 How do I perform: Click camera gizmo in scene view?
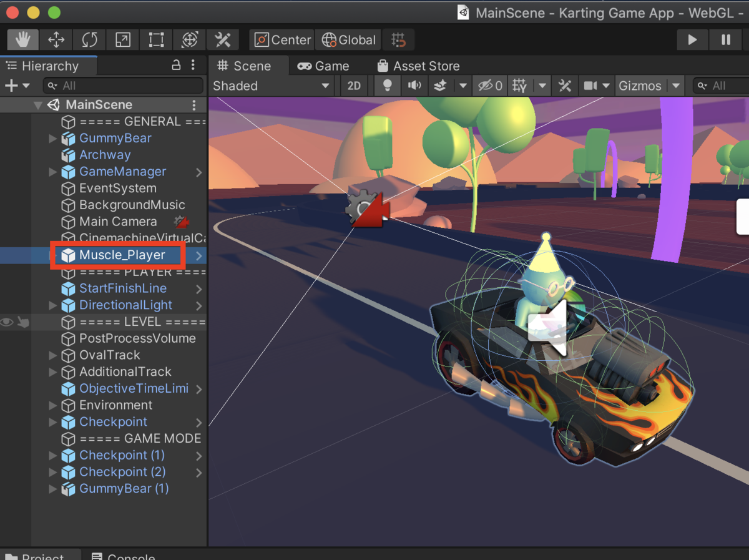(368, 209)
